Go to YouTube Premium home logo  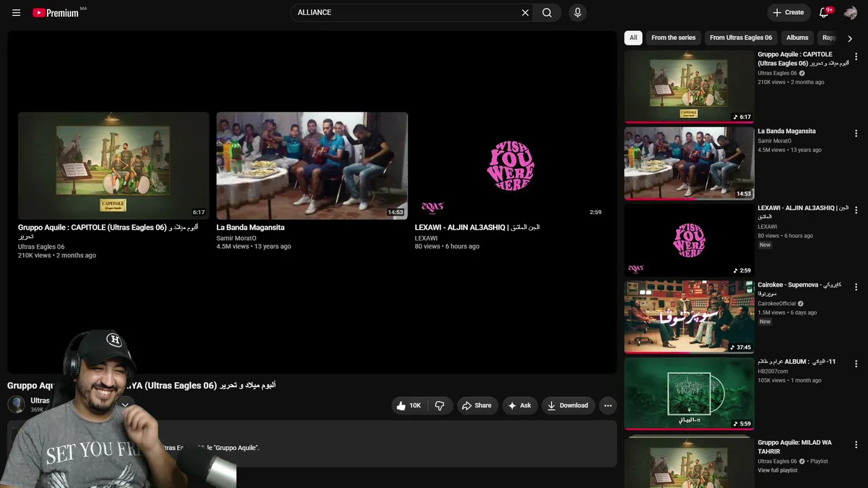56,12
